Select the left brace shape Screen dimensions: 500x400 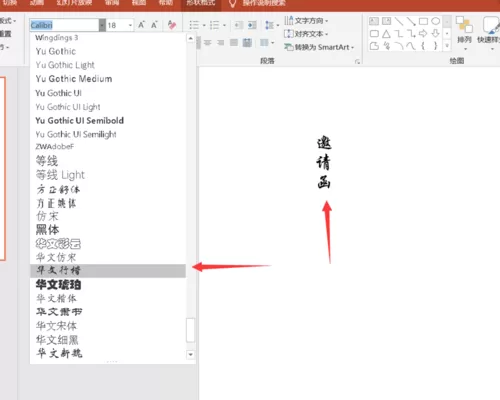coord(423,46)
